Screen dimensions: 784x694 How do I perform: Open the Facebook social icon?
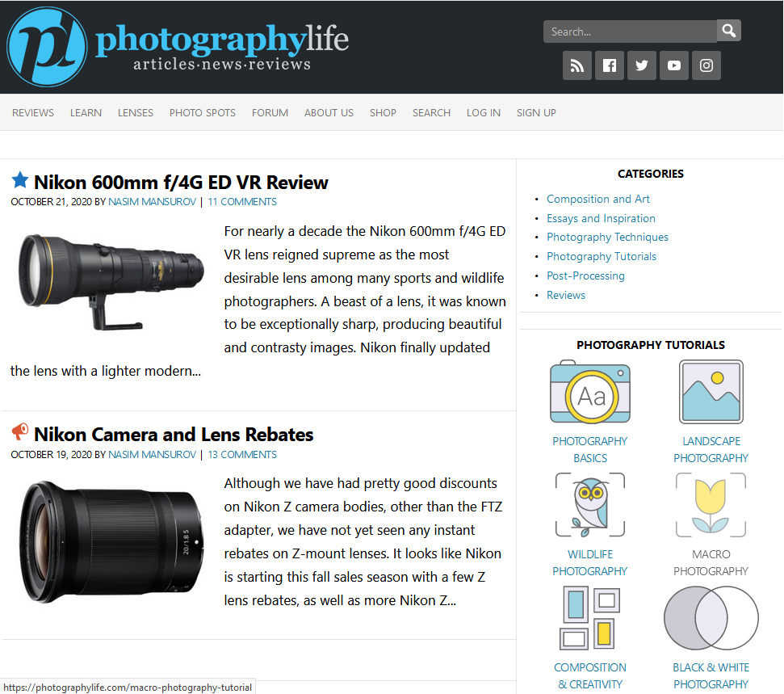pyautogui.click(x=610, y=65)
